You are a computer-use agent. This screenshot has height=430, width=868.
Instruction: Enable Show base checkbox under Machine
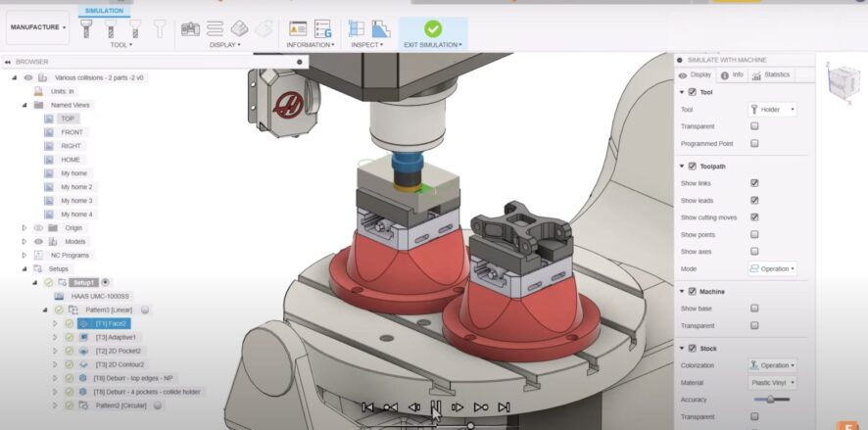754,309
